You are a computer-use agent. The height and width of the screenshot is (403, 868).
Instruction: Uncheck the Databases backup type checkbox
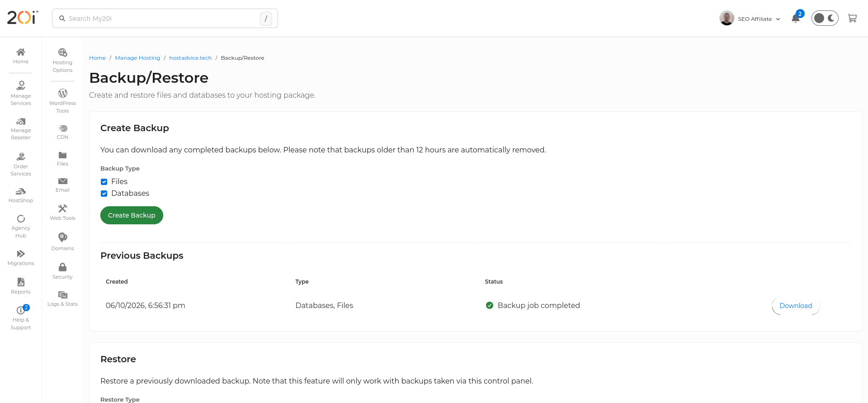coord(104,194)
